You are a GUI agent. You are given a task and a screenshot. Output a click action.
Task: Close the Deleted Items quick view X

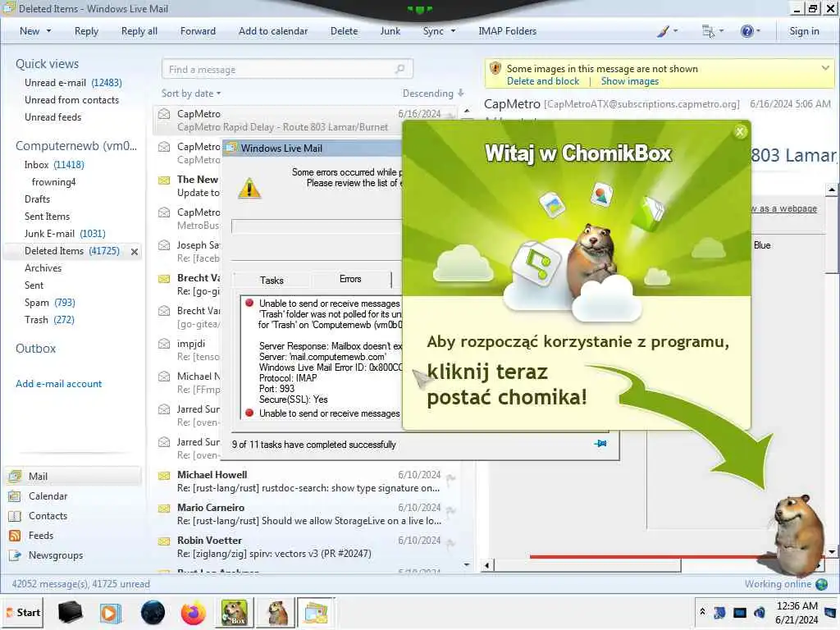[x=135, y=251]
